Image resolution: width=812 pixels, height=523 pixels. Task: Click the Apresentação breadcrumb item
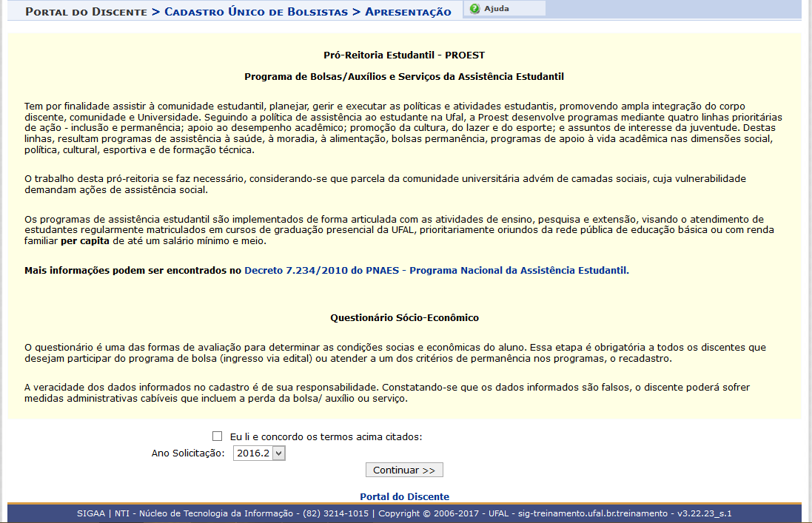(408, 12)
